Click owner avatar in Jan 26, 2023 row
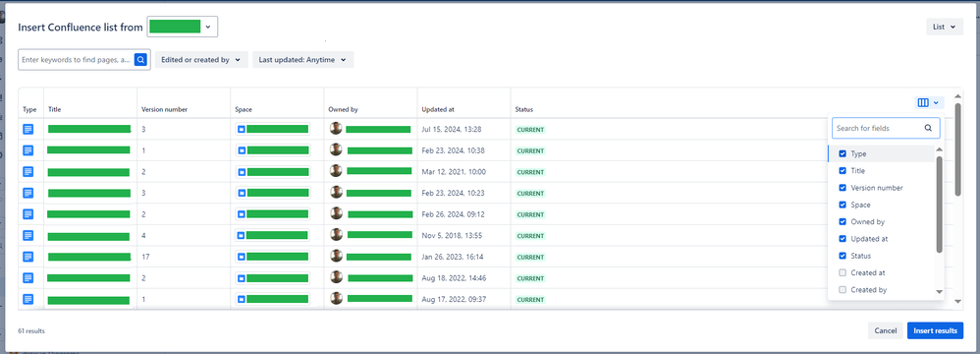 (x=336, y=256)
